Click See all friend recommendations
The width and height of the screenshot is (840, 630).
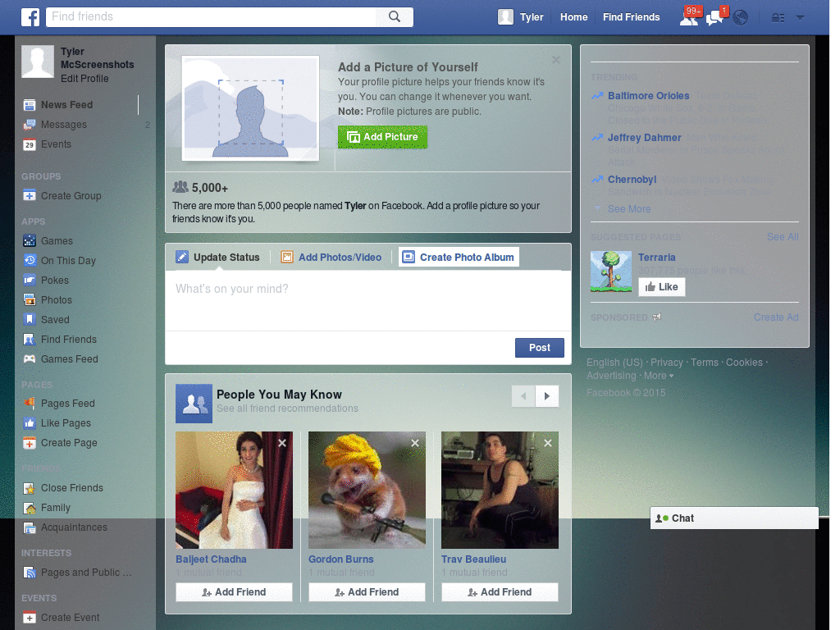tap(287, 409)
